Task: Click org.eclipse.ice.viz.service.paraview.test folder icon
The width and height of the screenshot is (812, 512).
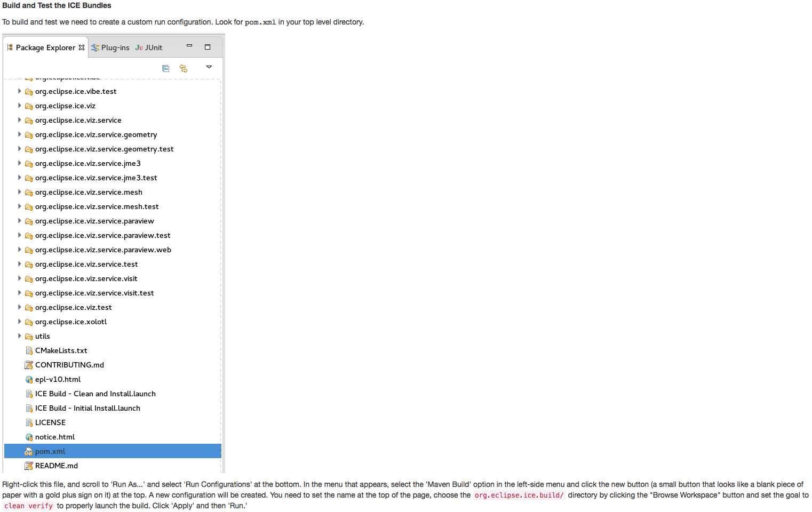Action: 29,236
